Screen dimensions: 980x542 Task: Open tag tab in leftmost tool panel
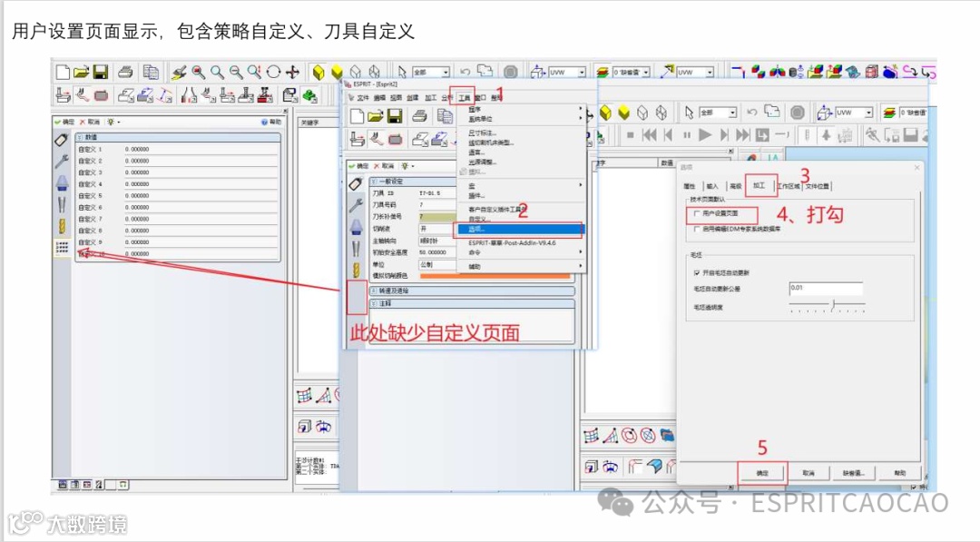pos(62,140)
